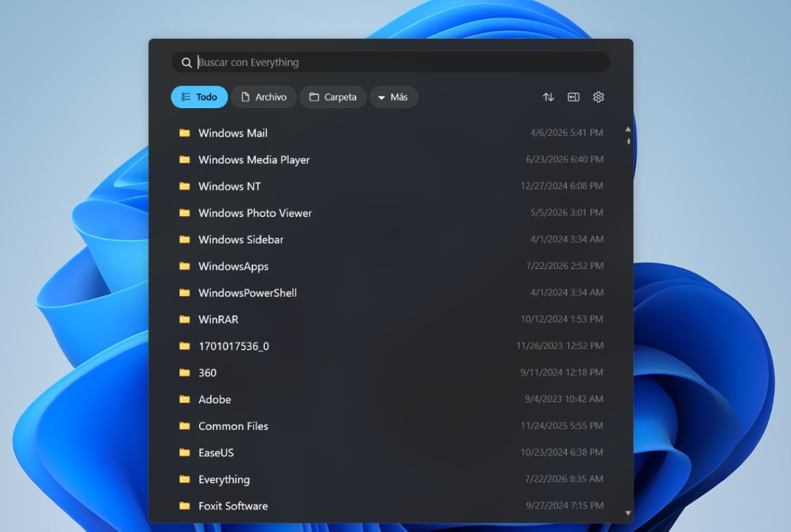
Task: Select the 1701017536_0 result name
Action: (x=233, y=346)
